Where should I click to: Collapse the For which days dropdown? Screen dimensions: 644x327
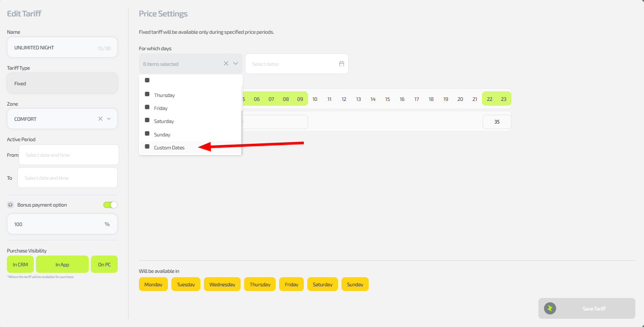click(x=236, y=64)
